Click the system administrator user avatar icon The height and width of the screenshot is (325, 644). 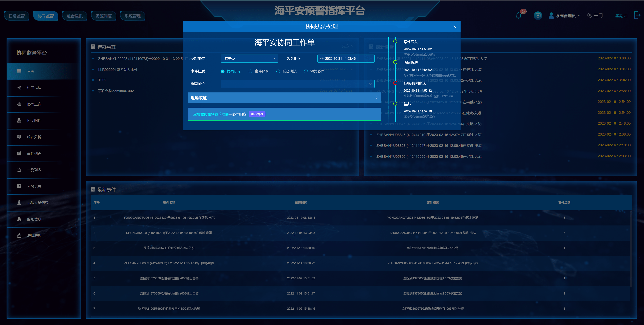pos(551,15)
